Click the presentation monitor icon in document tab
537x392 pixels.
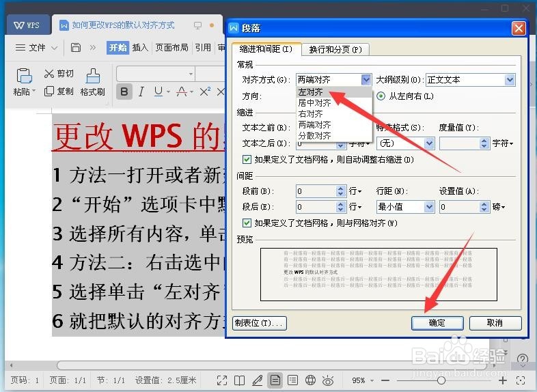click(x=197, y=25)
